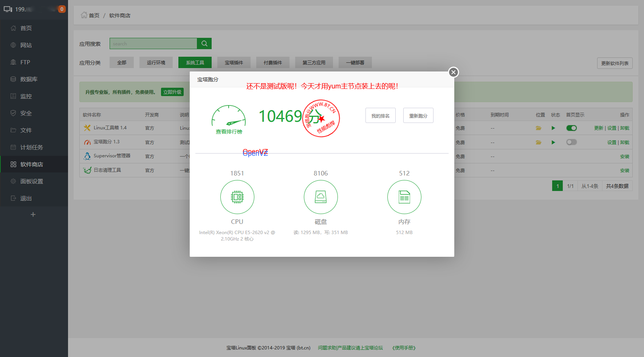This screenshot has height=357, width=644.
Task: Select the 第三方应用 category tab
Action: point(314,62)
